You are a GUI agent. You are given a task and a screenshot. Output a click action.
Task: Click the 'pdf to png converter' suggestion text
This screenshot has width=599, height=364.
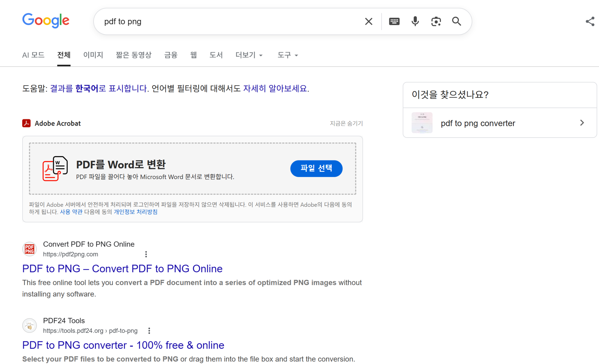[478, 123]
